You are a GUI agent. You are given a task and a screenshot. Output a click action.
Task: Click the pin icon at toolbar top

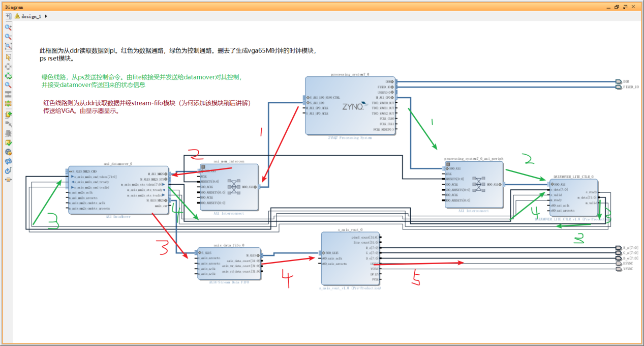click(x=9, y=16)
